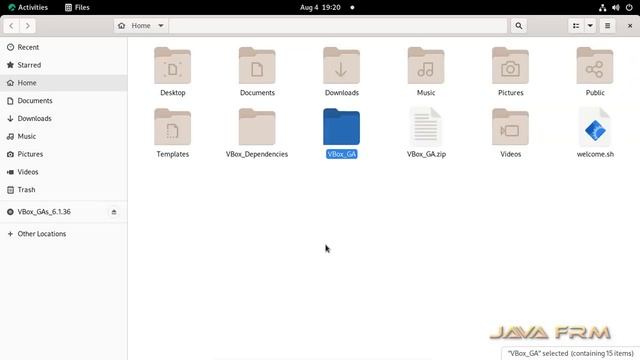Select the Videos folder icon

pos(511,127)
